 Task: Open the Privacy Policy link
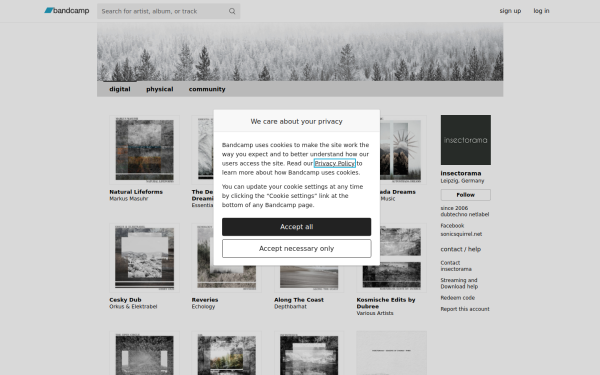coord(334,163)
